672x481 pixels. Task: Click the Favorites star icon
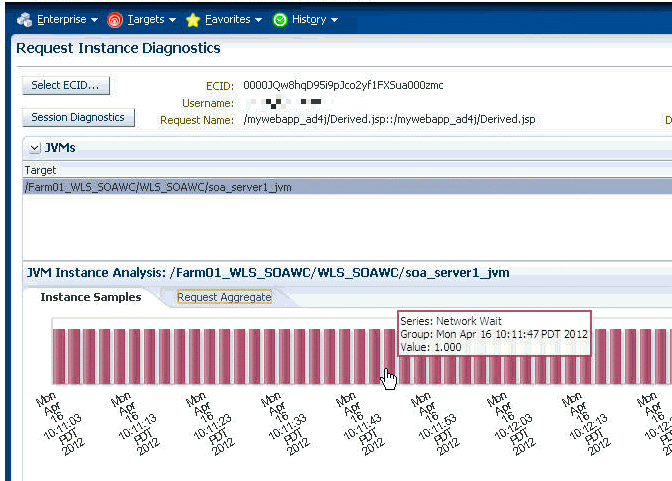(x=193, y=20)
